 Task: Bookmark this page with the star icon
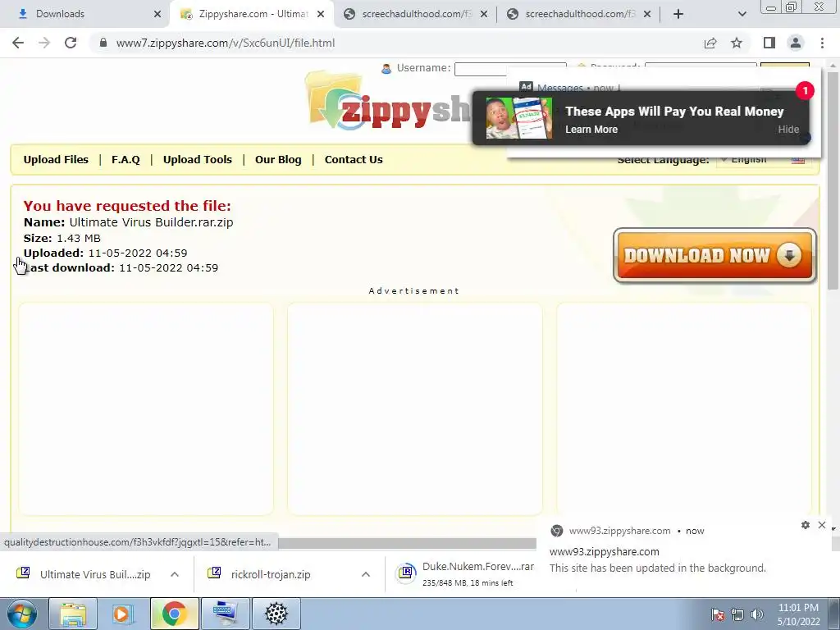[x=737, y=43]
